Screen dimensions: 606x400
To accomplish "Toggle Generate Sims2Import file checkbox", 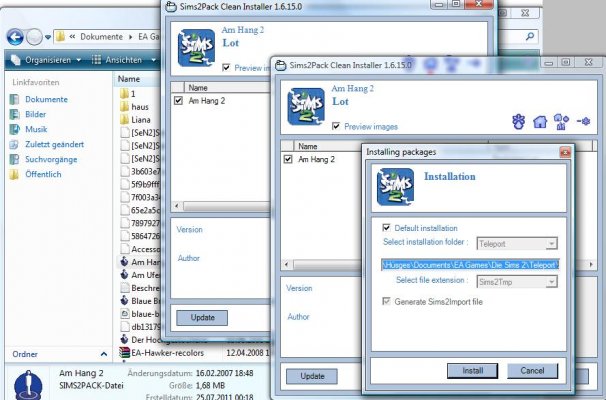I will (386, 301).
